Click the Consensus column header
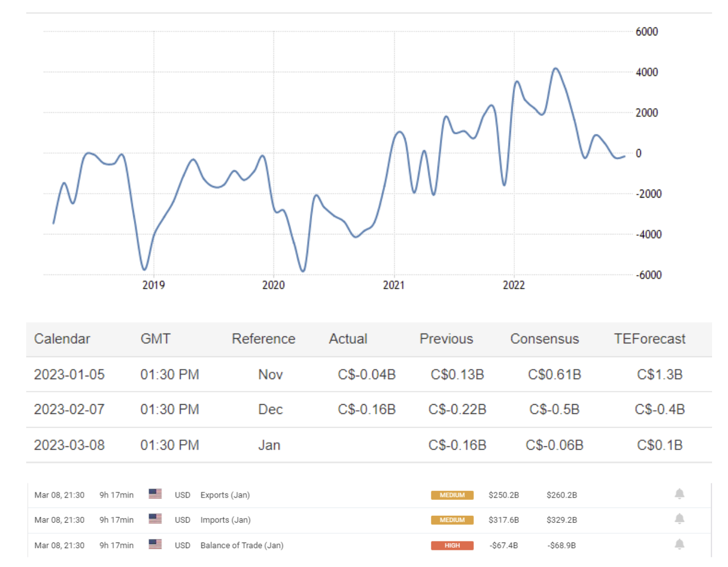728x567 pixels. click(544, 339)
